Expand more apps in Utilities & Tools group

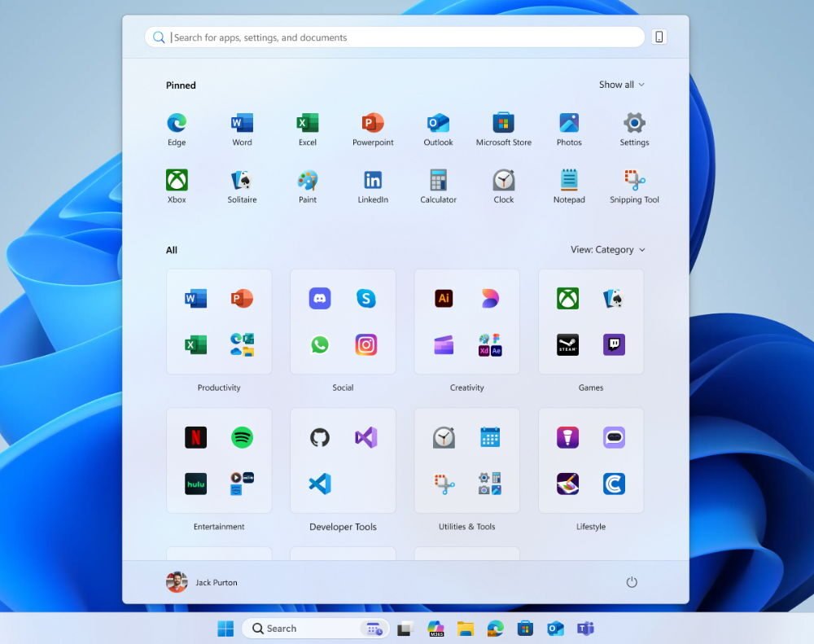490,484
